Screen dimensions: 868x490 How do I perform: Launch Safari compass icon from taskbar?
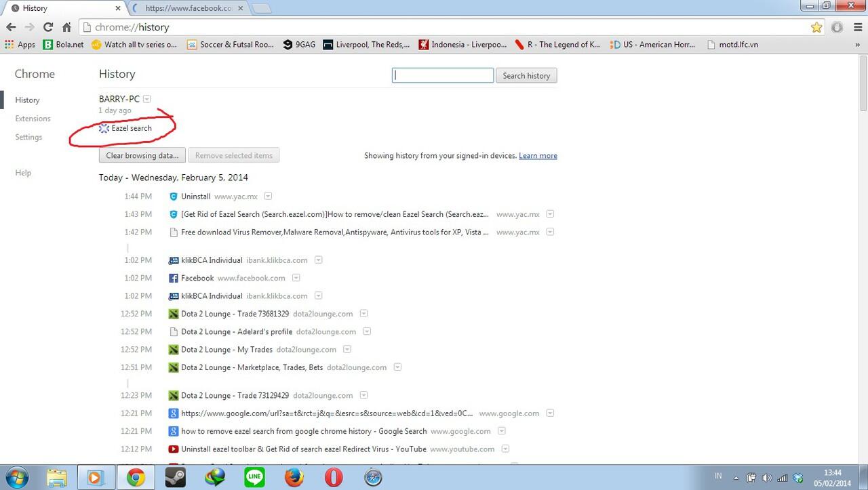373,478
